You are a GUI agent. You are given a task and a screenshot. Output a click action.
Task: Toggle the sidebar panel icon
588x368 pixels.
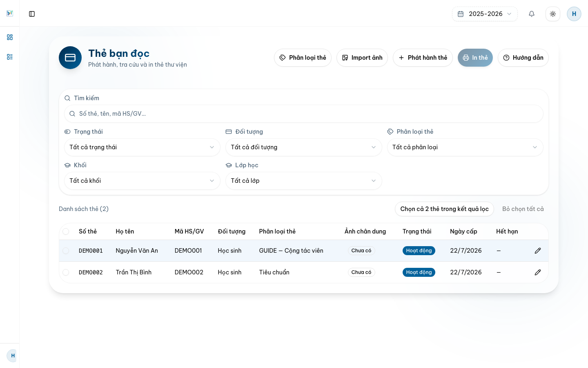[32, 14]
